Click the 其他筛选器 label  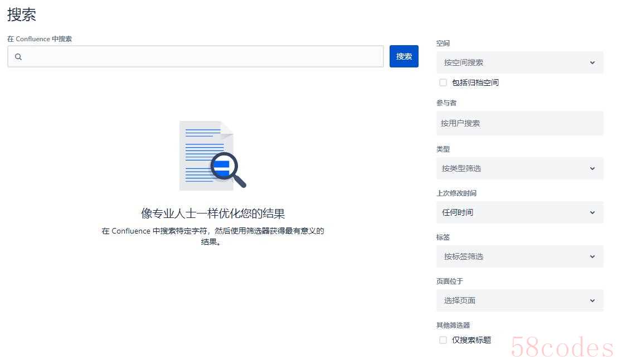453,326
